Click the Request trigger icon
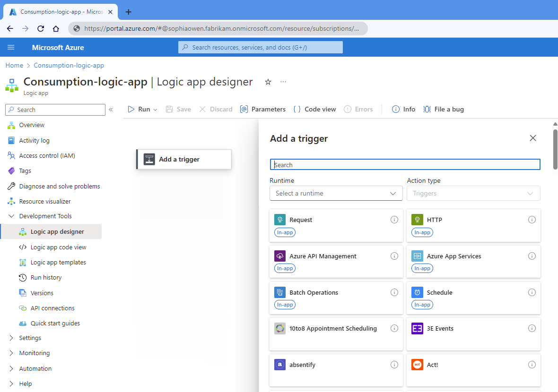 click(280, 220)
